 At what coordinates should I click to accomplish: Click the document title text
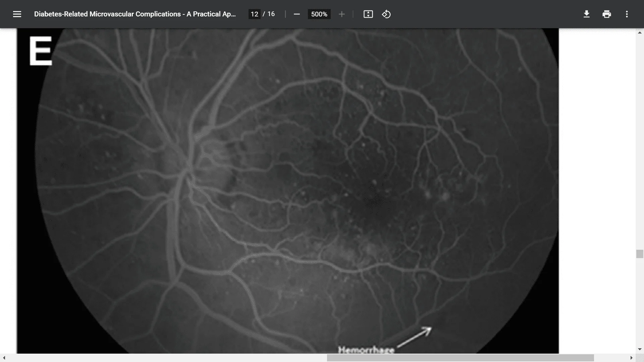(x=135, y=14)
